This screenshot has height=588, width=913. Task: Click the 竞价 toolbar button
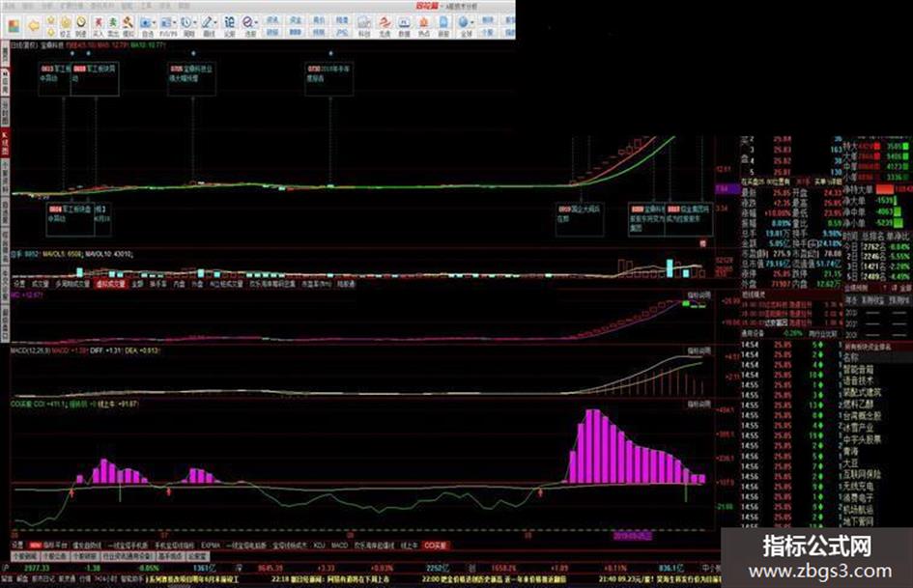click(318, 20)
